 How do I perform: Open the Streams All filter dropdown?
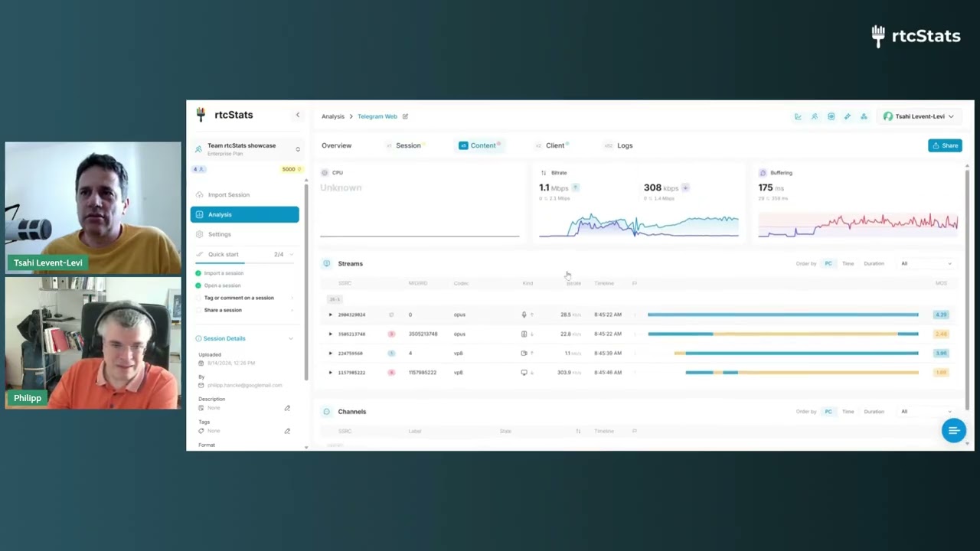[926, 263]
